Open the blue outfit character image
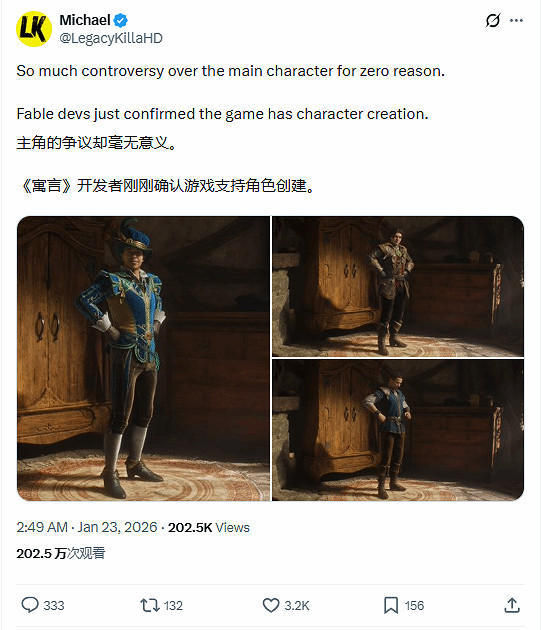 143,358
